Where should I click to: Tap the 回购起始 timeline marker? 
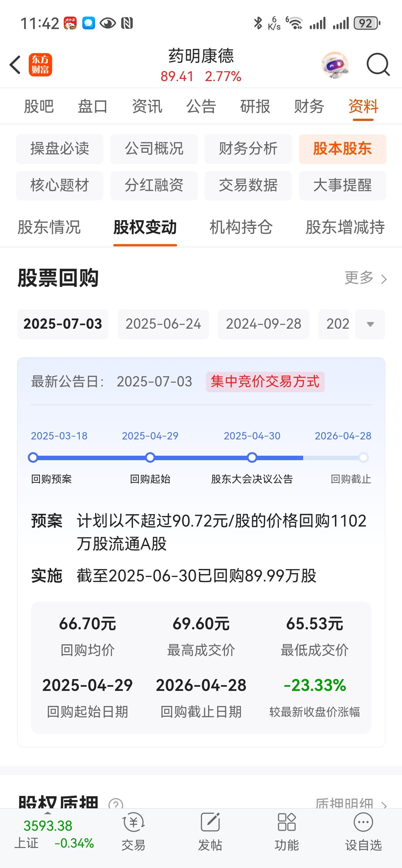pyautogui.click(x=150, y=458)
